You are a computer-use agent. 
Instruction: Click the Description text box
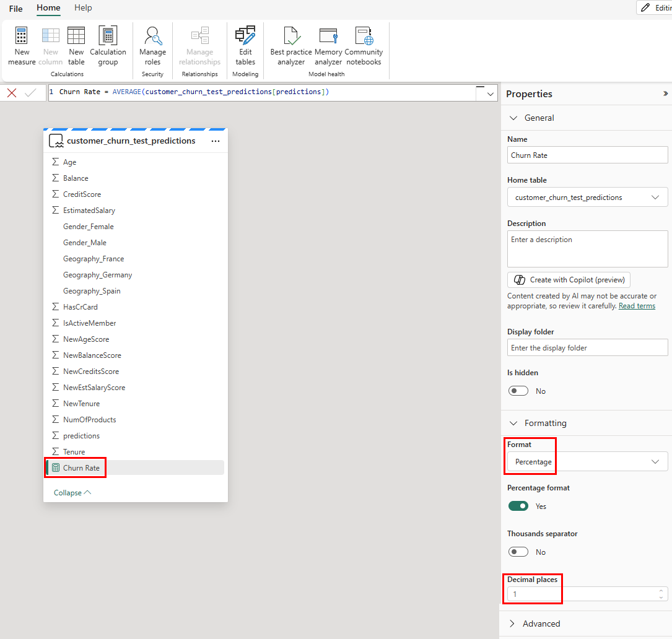587,249
